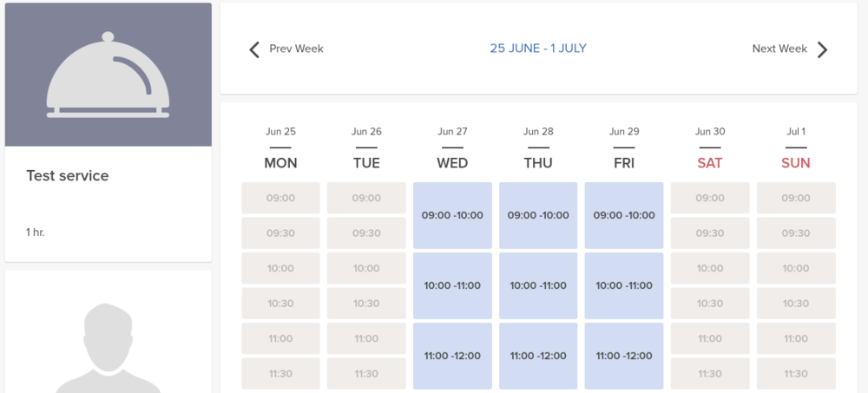Click the right chevron arrow for next week
Image resolution: width=868 pixels, height=393 pixels.
click(x=823, y=49)
